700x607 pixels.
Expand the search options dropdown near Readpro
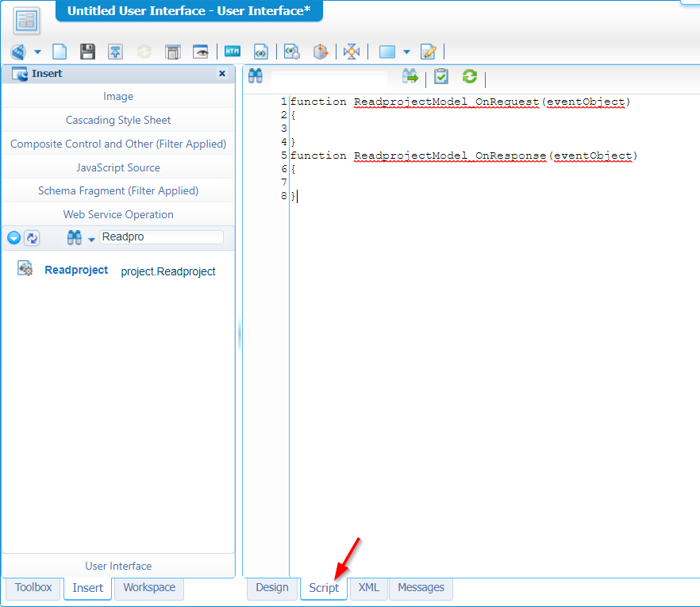[91, 240]
